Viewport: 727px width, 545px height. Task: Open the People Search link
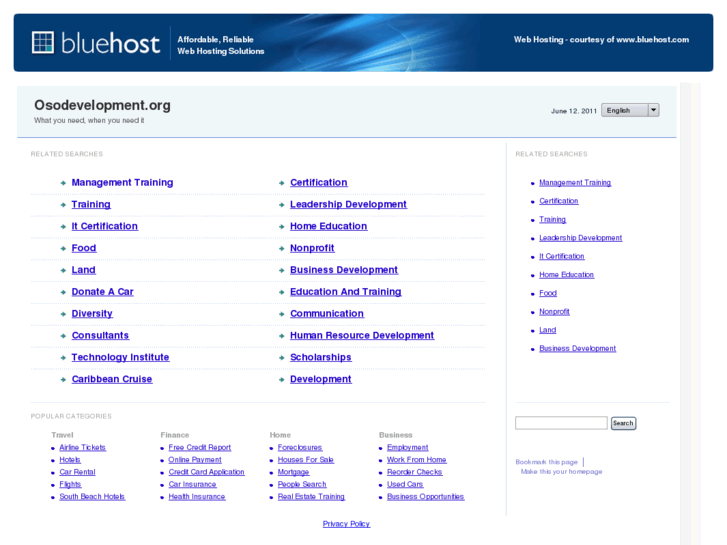tap(302, 484)
